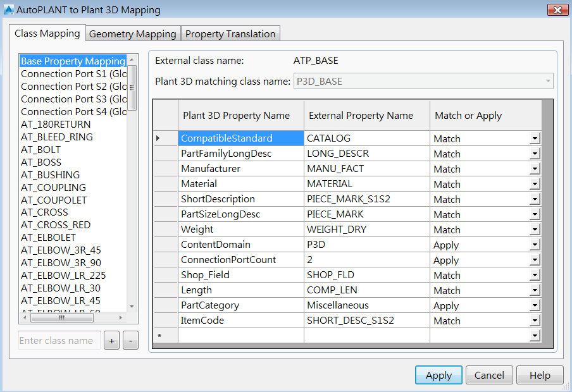Open the Property Translation tab

tap(230, 34)
